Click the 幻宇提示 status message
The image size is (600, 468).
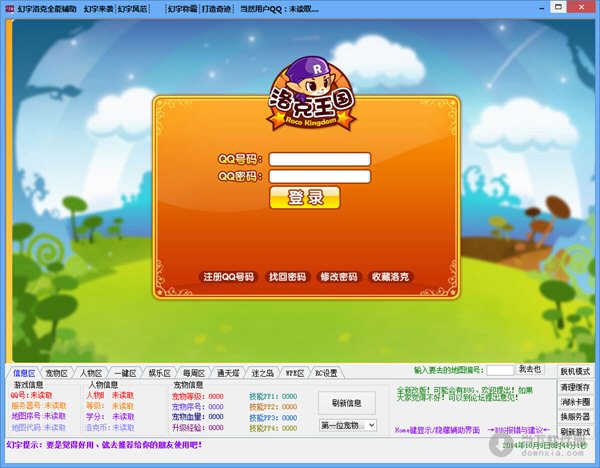pos(104,445)
